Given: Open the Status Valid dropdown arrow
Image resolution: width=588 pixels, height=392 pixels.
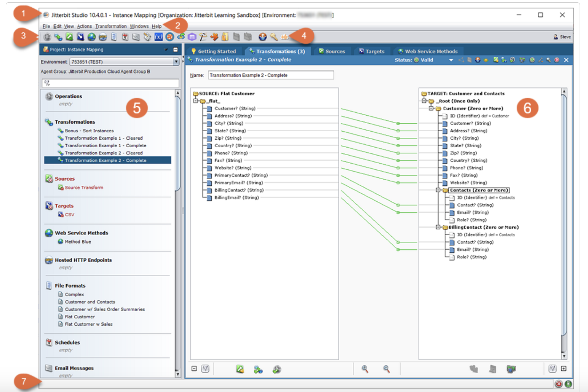Looking at the screenshot, I should coord(451,60).
